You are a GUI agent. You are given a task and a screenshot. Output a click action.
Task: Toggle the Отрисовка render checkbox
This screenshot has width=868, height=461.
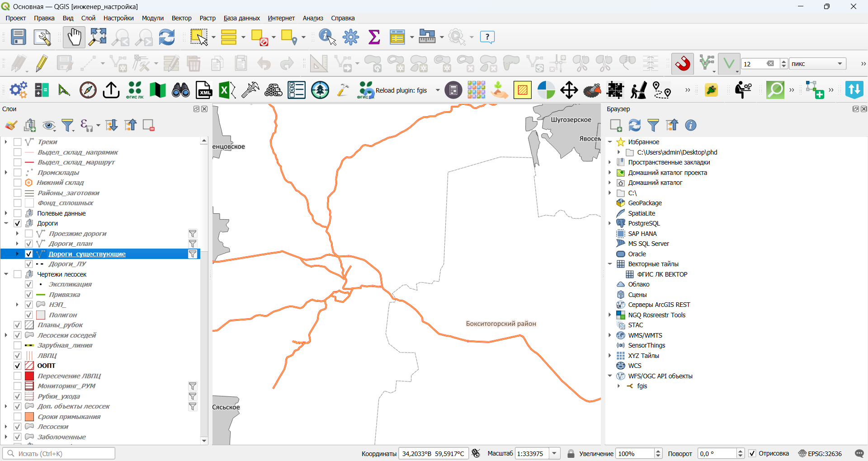752,453
